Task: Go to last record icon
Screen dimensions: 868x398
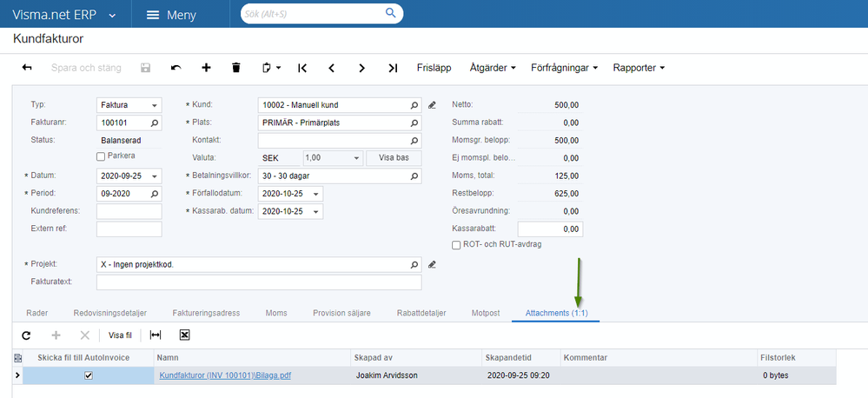Action: [393, 68]
